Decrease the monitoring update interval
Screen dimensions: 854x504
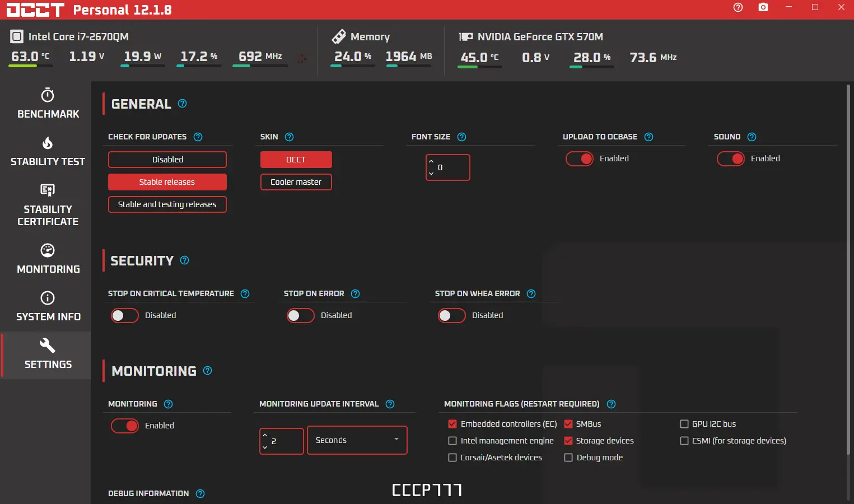point(265,447)
